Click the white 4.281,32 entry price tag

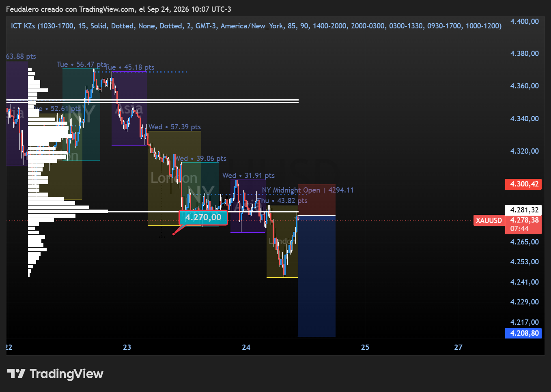tap(523, 210)
